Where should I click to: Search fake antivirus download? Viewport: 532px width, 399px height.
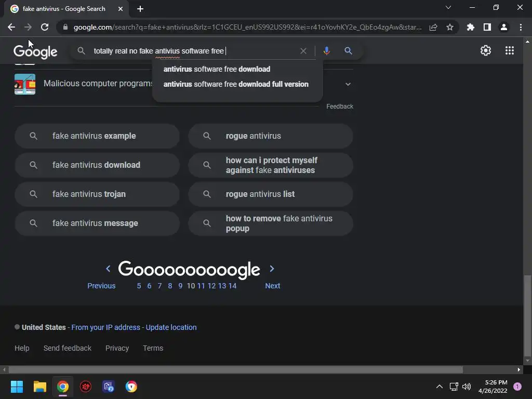coord(97,165)
